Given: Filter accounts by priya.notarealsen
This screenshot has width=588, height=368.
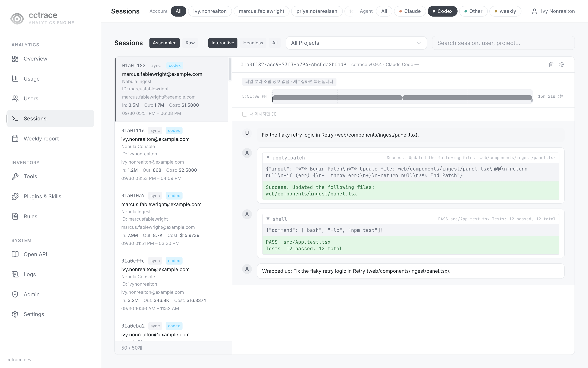Looking at the screenshot, I should [x=317, y=11].
